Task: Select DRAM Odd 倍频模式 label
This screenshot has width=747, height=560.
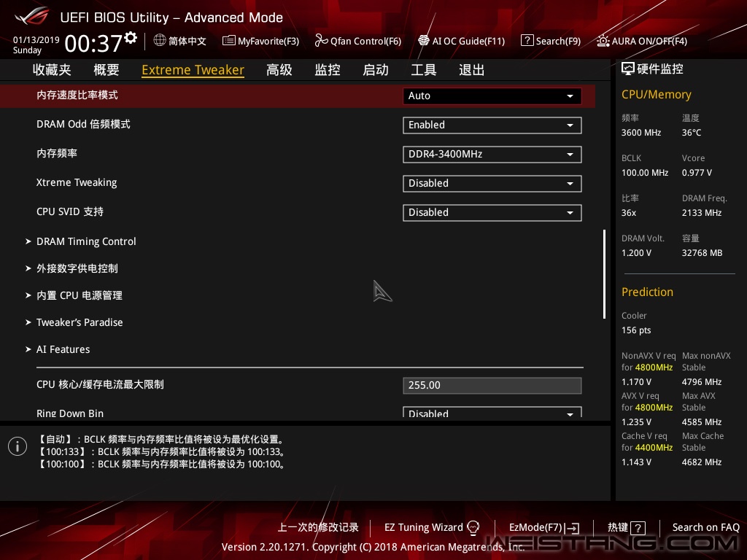Action: [x=83, y=124]
